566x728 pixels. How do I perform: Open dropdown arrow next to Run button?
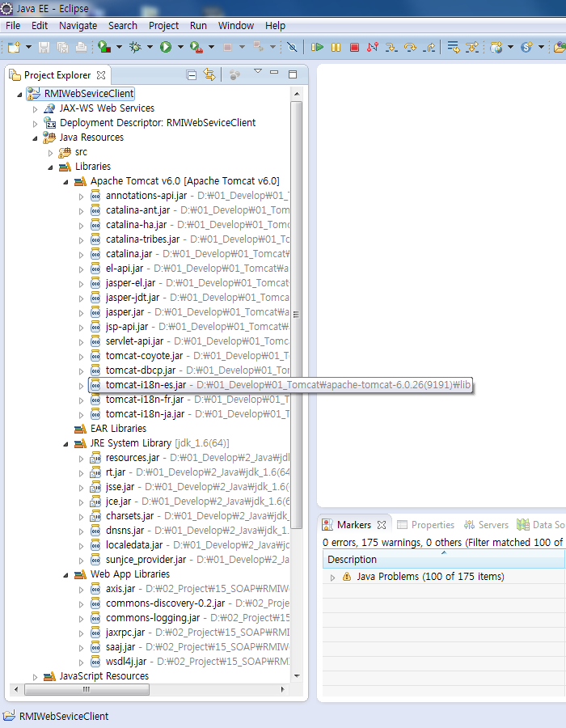click(180, 48)
